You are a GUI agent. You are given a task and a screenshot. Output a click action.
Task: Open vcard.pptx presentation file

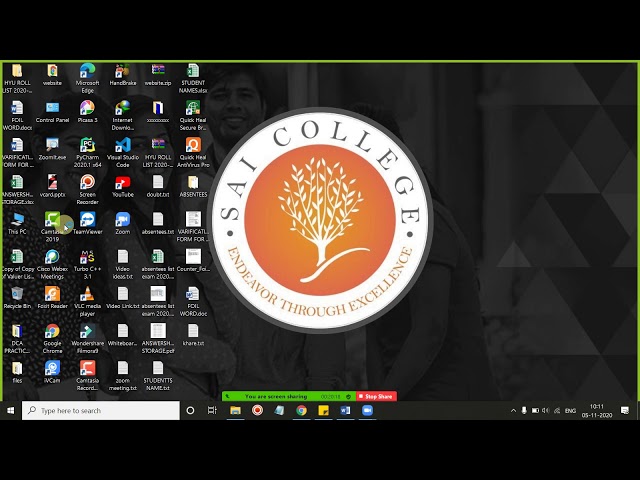pyautogui.click(x=52, y=186)
